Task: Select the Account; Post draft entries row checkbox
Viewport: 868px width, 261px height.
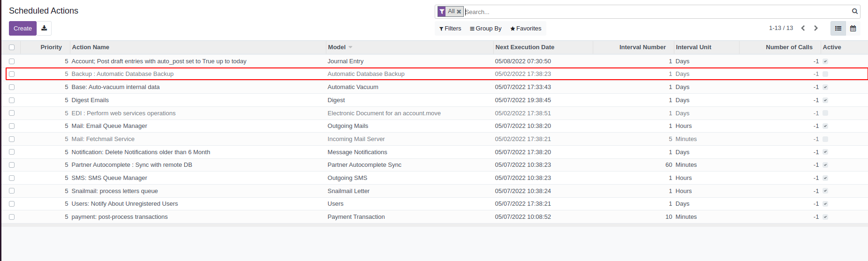Action: (12, 61)
